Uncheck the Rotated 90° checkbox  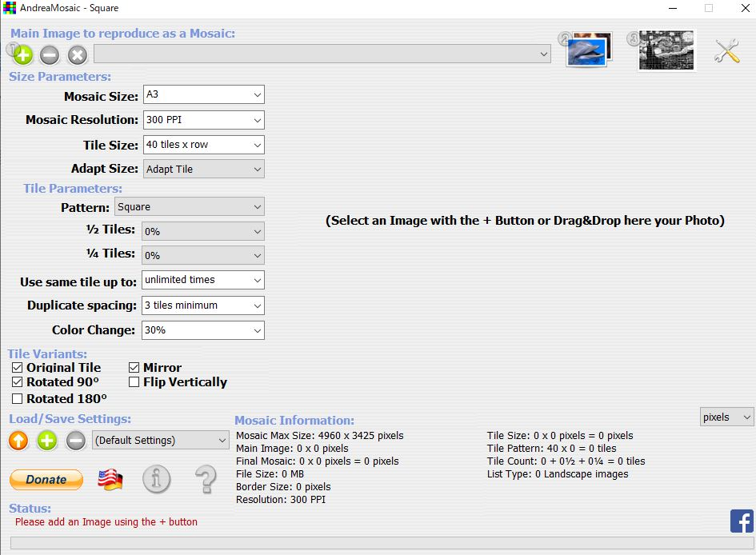(x=18, y=382)
